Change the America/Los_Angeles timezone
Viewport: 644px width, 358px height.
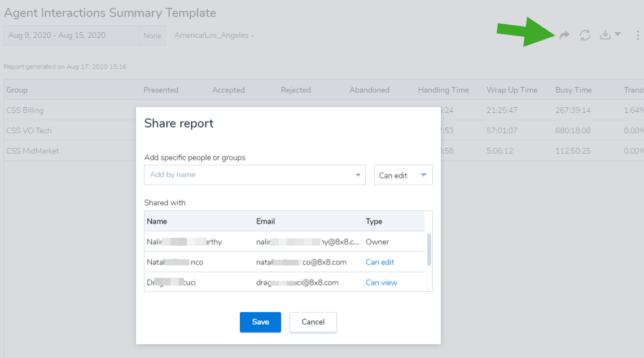213,36
